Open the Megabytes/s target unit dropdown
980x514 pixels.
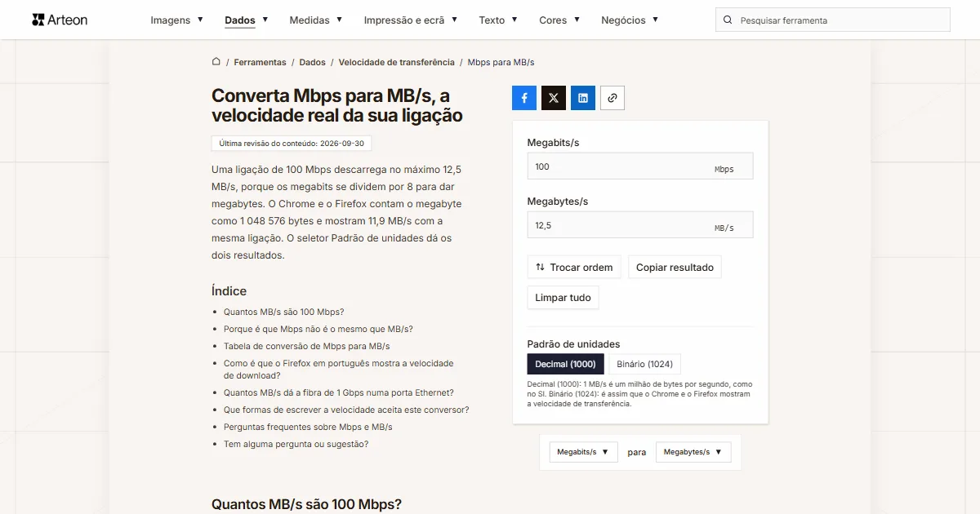click(x=693, y=452)
